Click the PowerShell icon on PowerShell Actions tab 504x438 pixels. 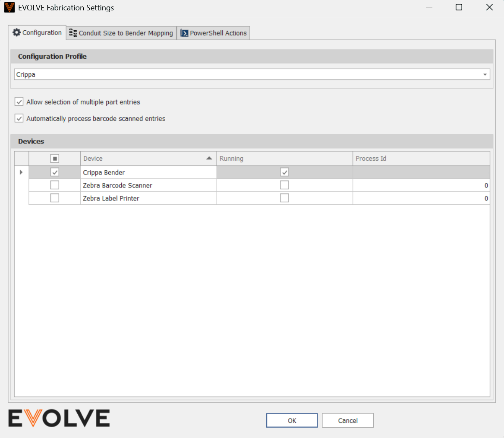coord(184,33)
